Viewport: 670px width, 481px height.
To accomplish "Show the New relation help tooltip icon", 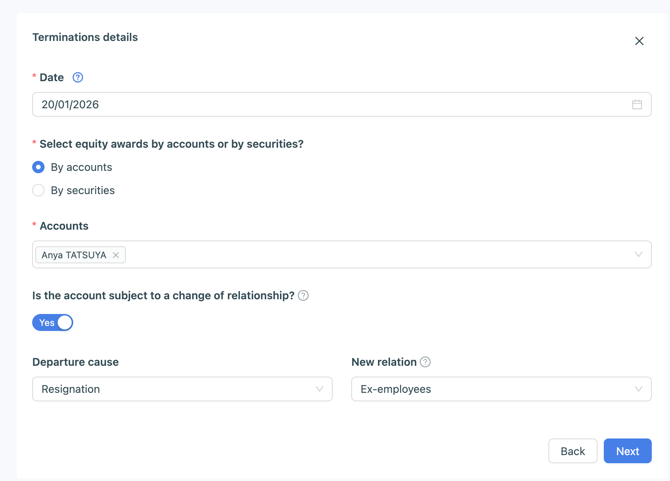I will pyautogui.click(x=425, y=362).
